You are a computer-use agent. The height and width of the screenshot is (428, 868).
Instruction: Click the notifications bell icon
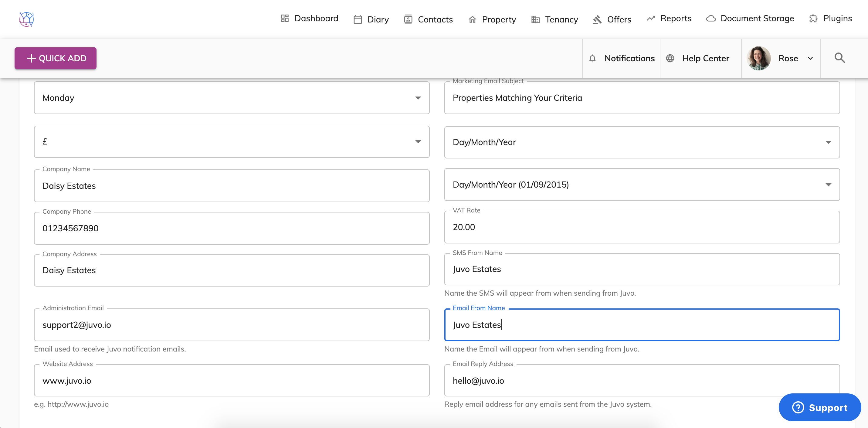tap(592, 59)
